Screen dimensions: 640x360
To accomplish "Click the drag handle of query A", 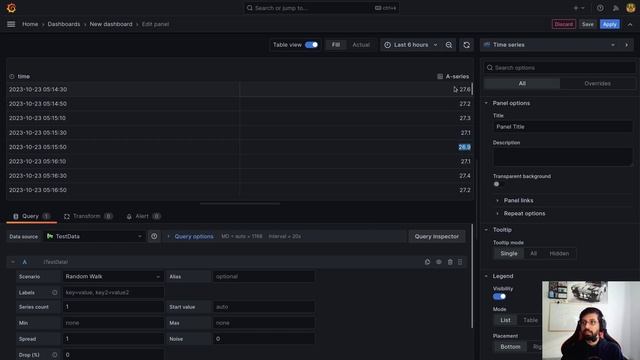I will click(460, 262).
